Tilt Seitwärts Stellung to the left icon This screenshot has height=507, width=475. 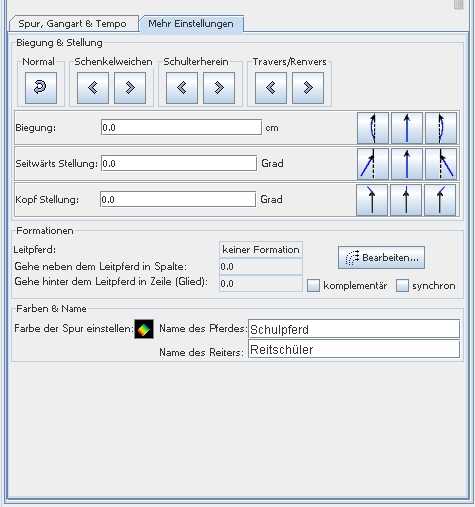coord(373,164)
